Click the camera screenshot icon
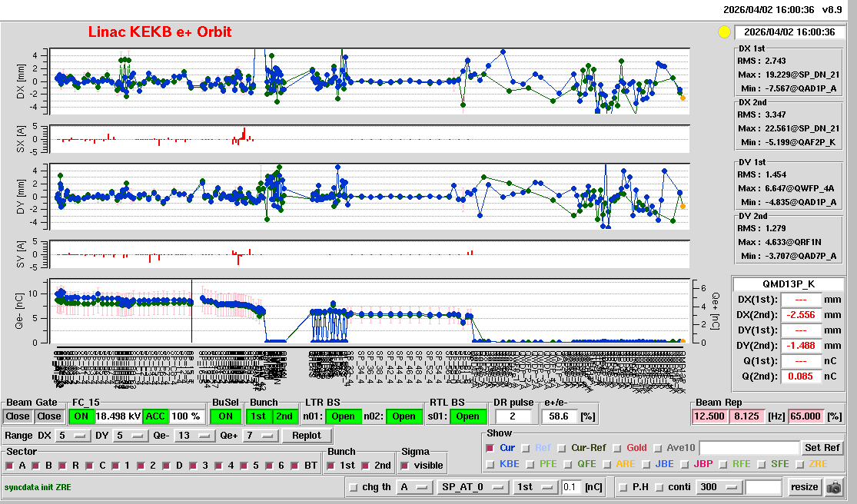The height and width of the screenshot is (504, 857). 833,487
